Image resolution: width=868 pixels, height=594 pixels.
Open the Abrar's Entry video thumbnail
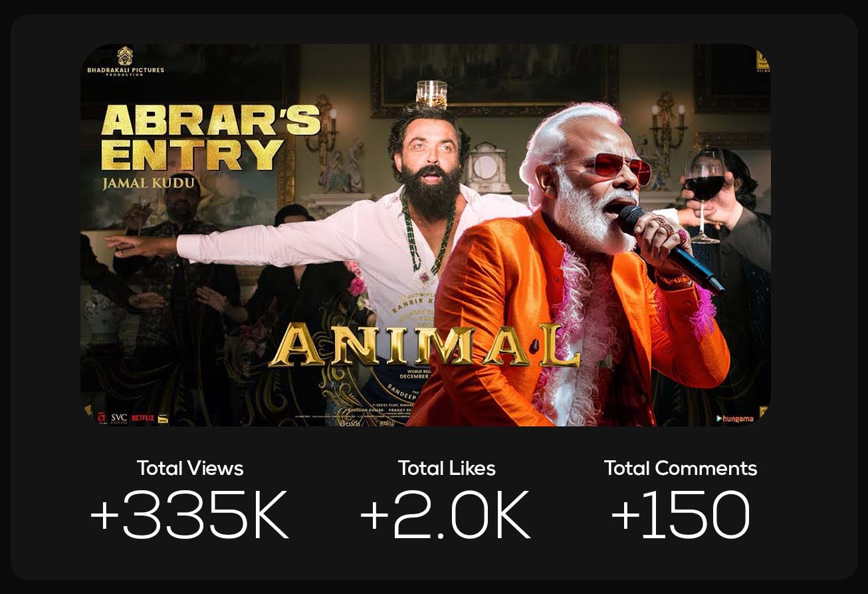[425, 235]
